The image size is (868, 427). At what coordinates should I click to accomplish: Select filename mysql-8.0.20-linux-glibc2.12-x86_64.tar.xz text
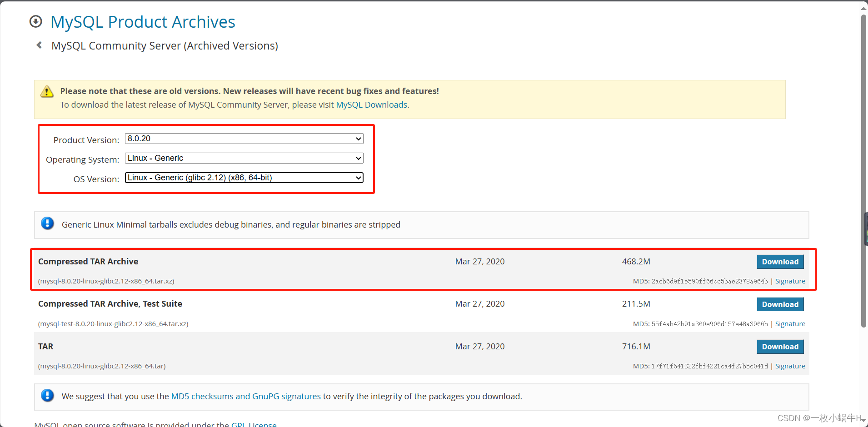(x=106, y=281)
